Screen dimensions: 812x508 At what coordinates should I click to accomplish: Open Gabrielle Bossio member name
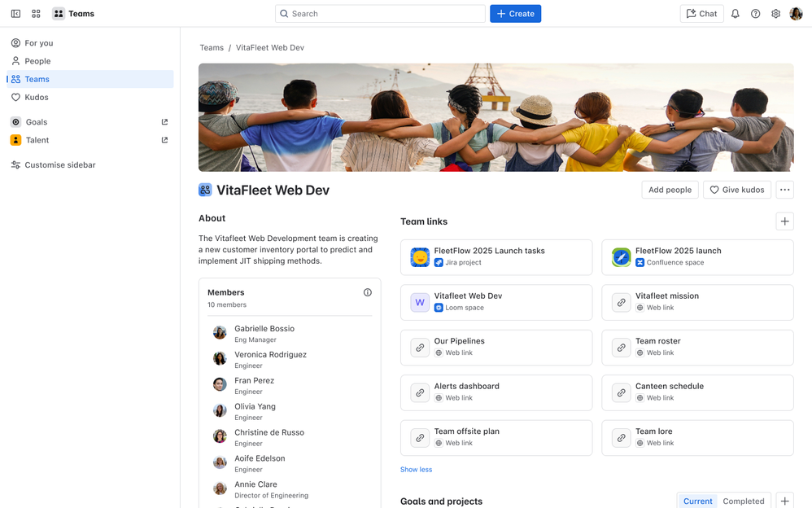[264, 329]
